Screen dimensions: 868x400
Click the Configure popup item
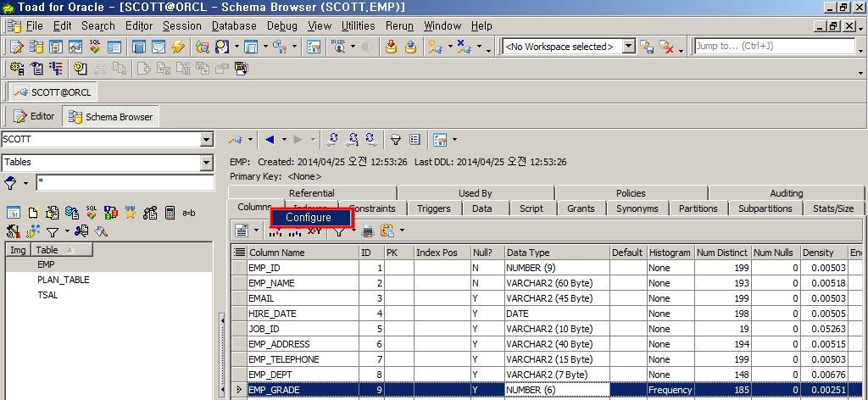[x=309, y=218]
